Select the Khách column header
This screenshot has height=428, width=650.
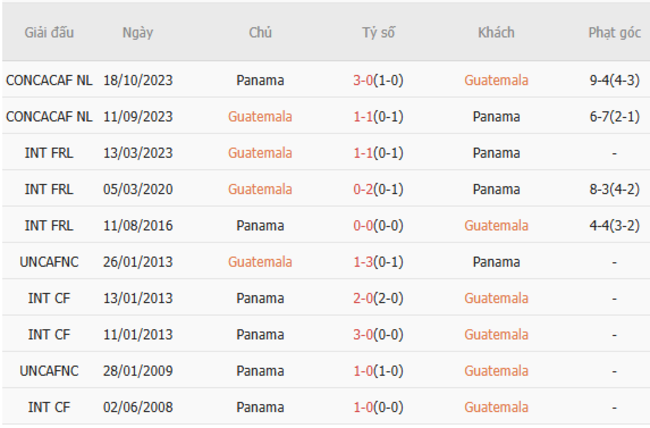496,32
